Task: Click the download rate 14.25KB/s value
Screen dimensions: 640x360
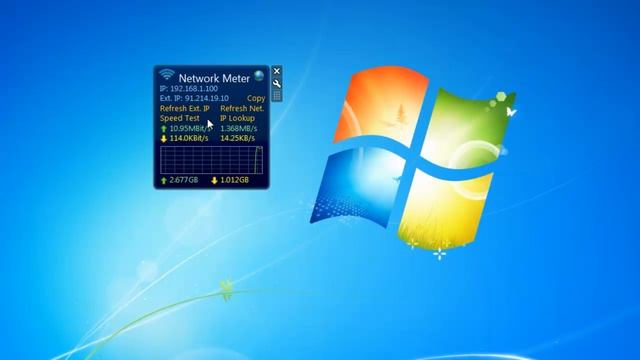Action: (238, 138)
